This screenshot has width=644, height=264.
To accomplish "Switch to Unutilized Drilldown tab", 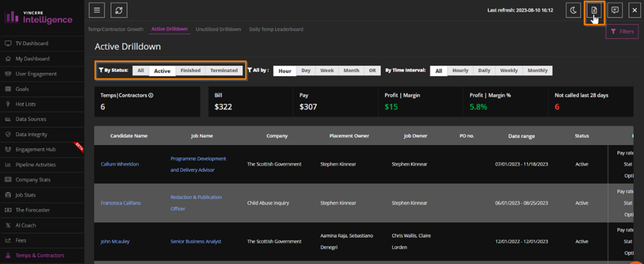I will click(218, 29).
